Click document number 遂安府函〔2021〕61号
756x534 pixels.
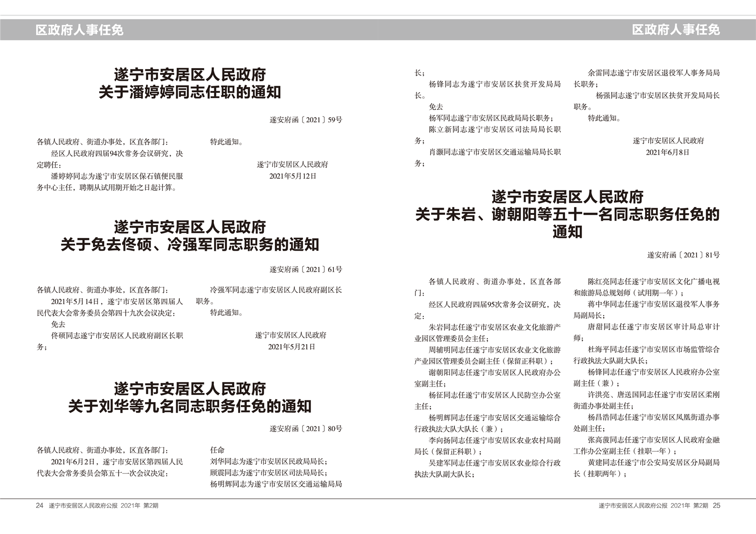point(305,269)
